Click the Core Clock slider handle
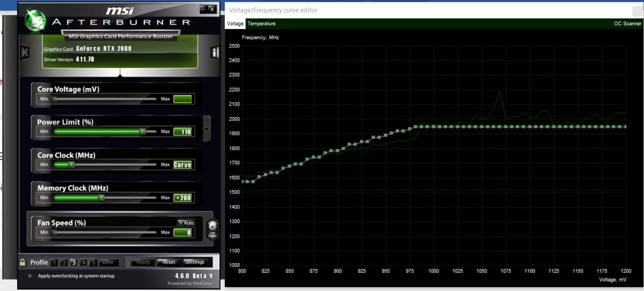Screen dimensions: 644x291 click(x=71, y=164)
